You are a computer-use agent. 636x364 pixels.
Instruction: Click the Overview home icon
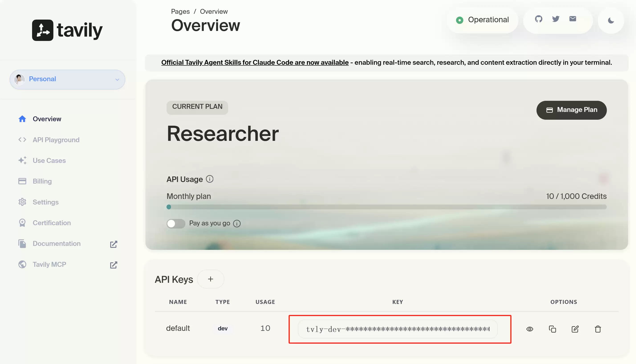(x=22, y=119)
